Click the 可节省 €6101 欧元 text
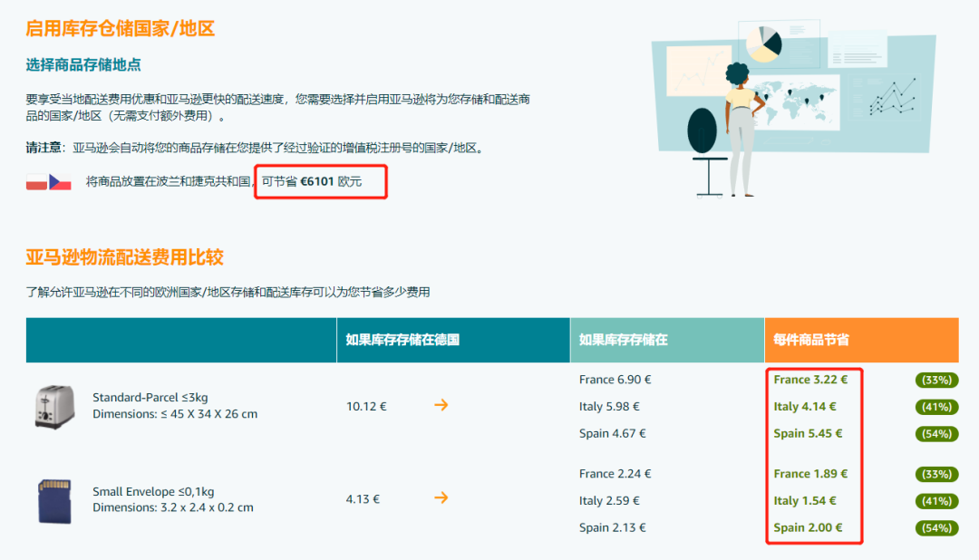This screenshot has height=560, width=979. (312, 181)
